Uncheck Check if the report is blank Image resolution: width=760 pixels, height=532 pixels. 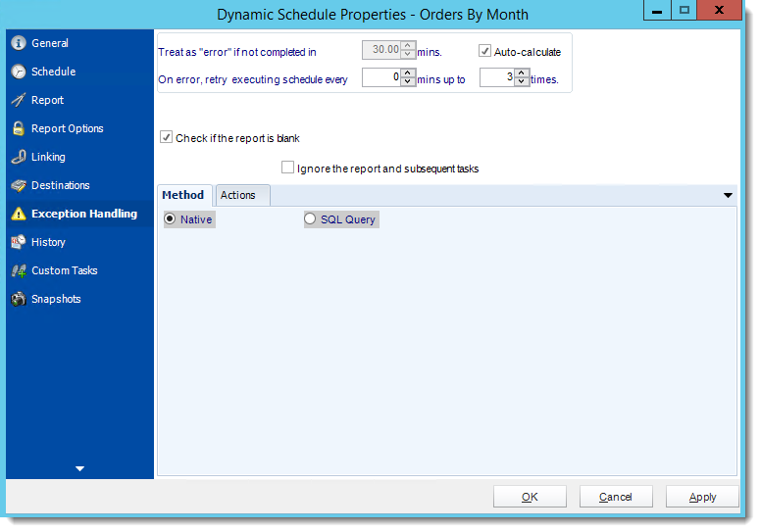coord(166,137)
